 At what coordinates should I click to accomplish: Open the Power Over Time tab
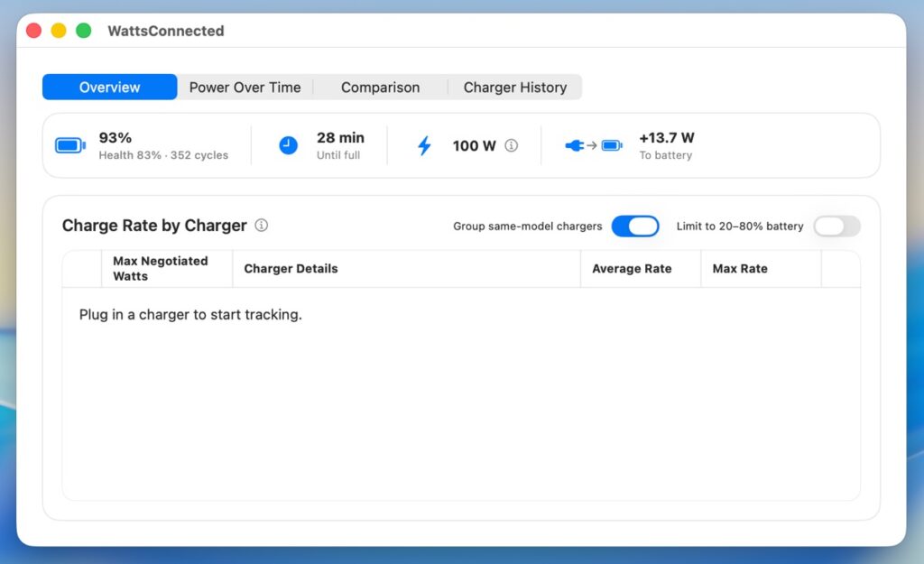[x=245, y=88]
